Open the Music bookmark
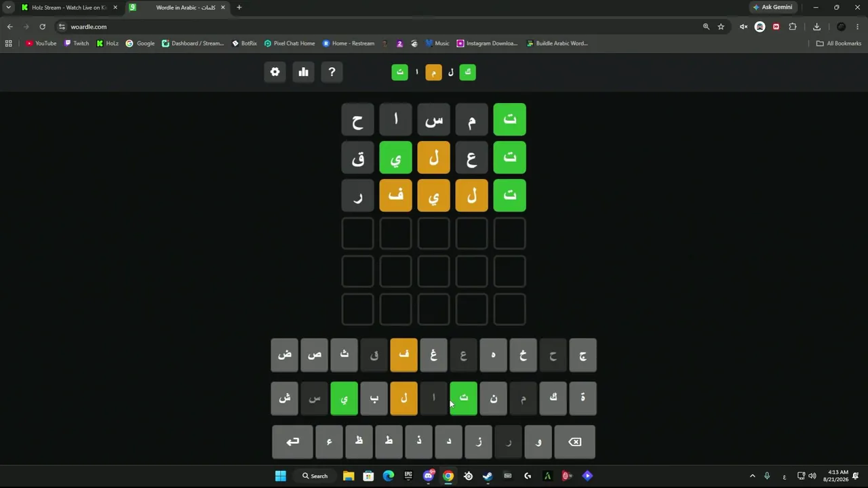 437,43
